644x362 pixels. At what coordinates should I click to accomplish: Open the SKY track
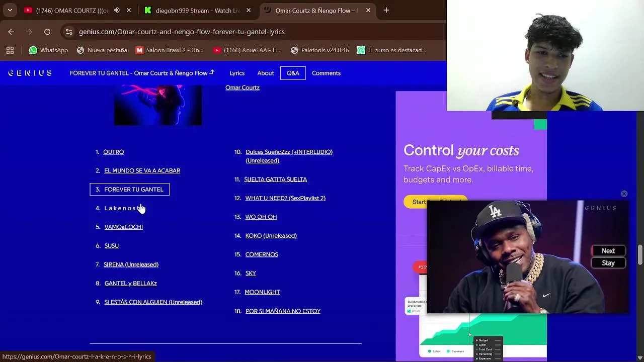(x=251, y=273)
